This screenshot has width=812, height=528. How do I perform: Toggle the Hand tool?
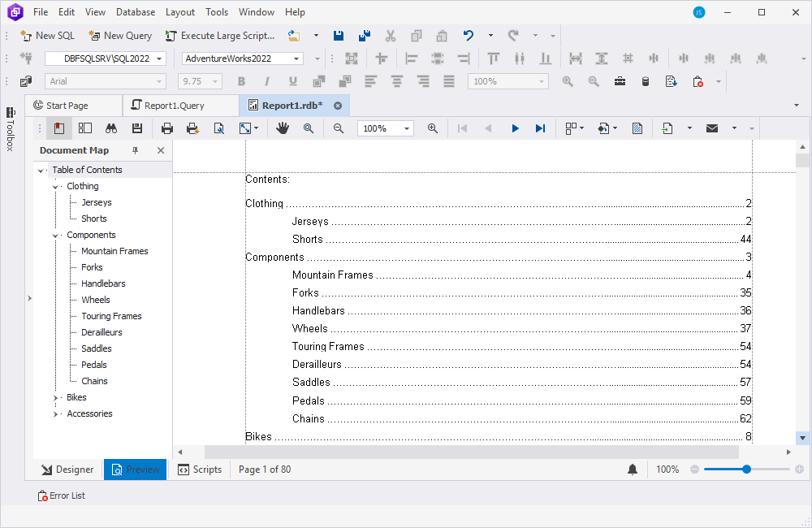pyautogui.click(x=283, y=128)
